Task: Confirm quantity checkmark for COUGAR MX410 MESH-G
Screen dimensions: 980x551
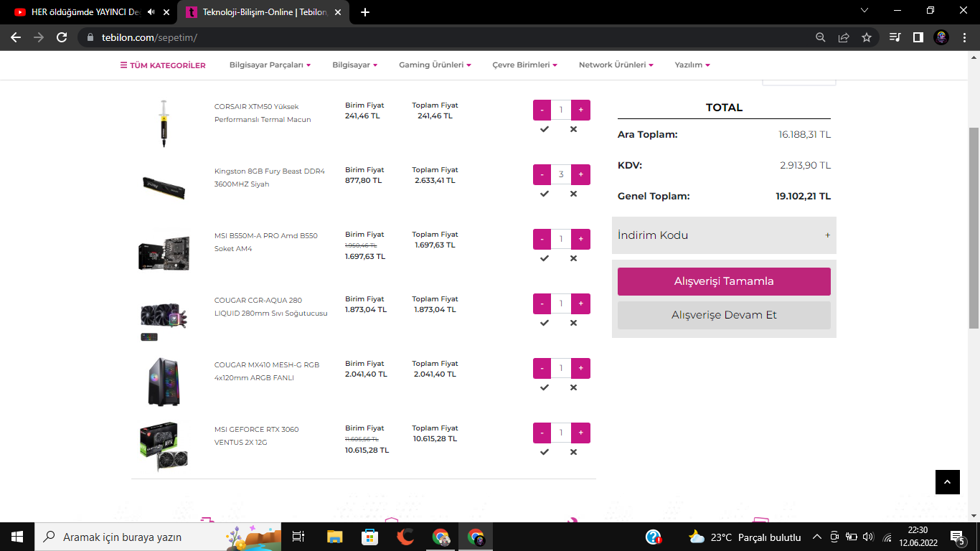Action: coord(545,387)
